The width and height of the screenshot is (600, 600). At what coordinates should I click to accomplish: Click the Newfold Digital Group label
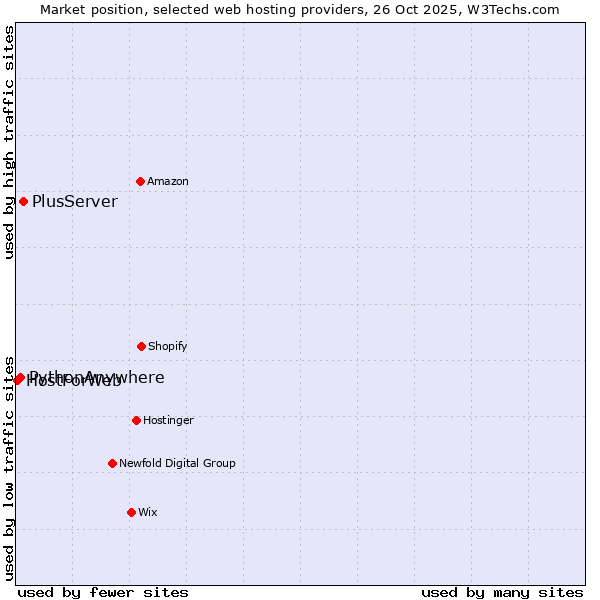pos(177,464)
